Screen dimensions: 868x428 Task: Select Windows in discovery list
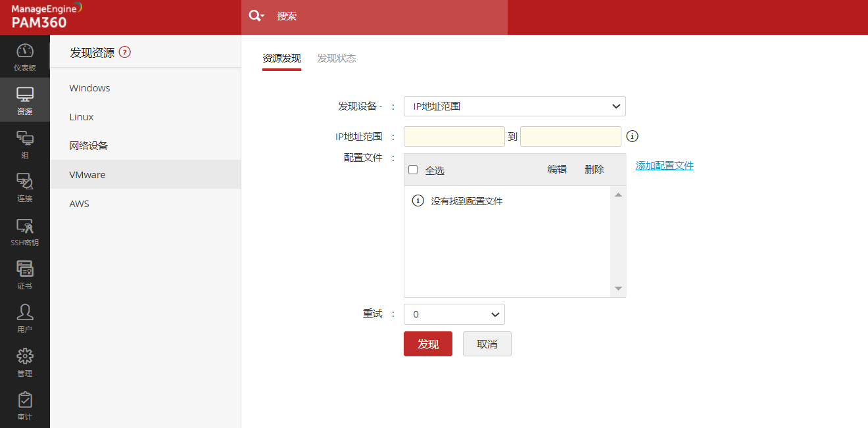pyautogui.click(x=145, y=88)
